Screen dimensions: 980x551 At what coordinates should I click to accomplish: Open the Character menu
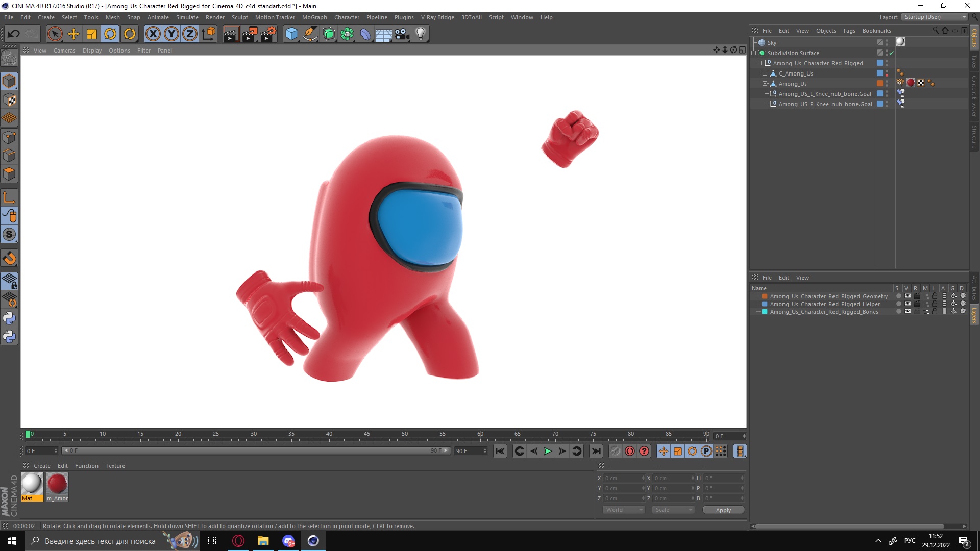[x=347, y=17]
